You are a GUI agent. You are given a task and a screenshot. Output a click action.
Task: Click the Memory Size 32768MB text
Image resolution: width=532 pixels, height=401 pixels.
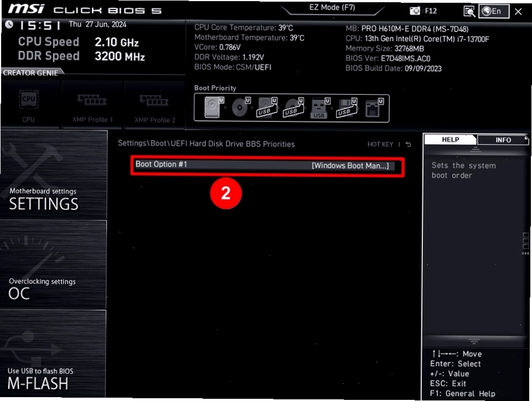click(x=385, y=49)
